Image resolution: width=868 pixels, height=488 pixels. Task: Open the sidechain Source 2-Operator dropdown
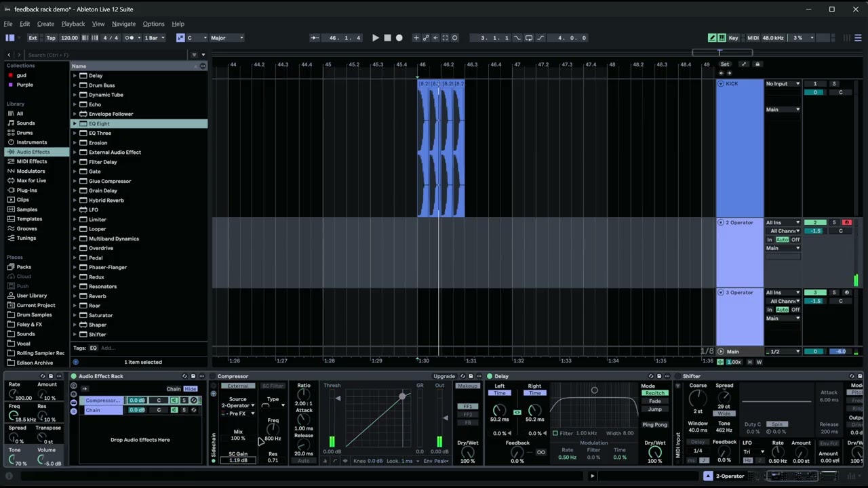[x=238, y=405]
